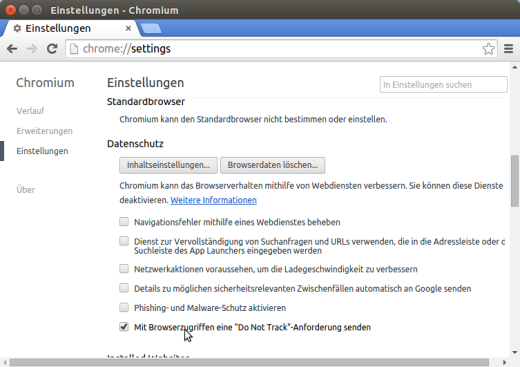
Task: Toggle Dienst zur Vervollständigung von Suchanfragen checkbox
Action: (x=124, y=241)
